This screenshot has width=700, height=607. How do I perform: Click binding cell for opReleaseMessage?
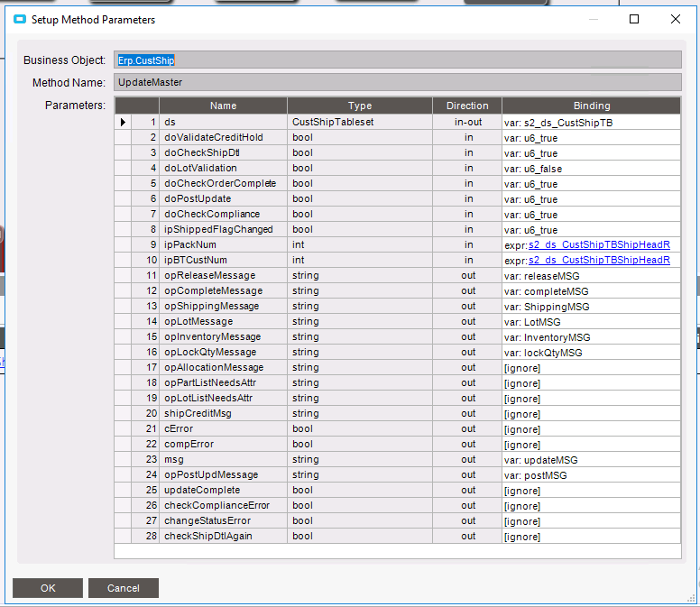[591, 276]
